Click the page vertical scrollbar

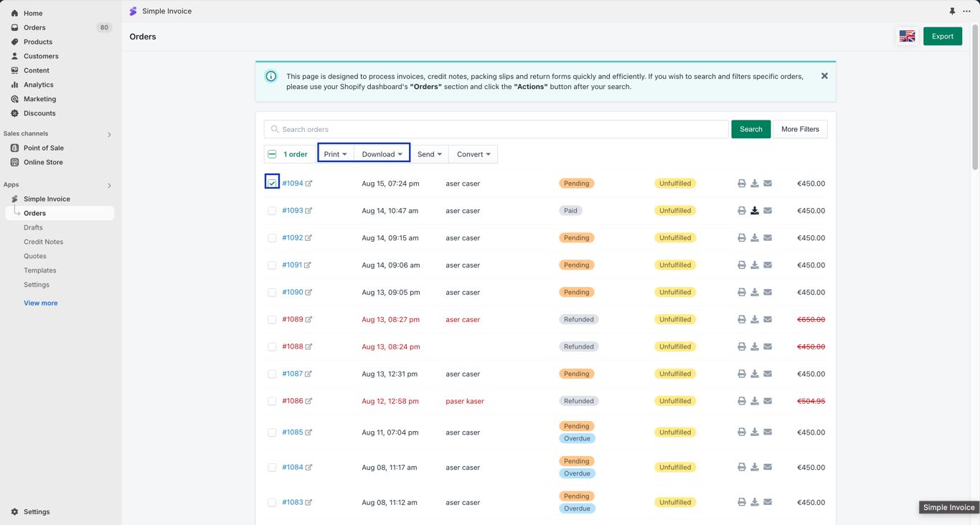(975, 97)
